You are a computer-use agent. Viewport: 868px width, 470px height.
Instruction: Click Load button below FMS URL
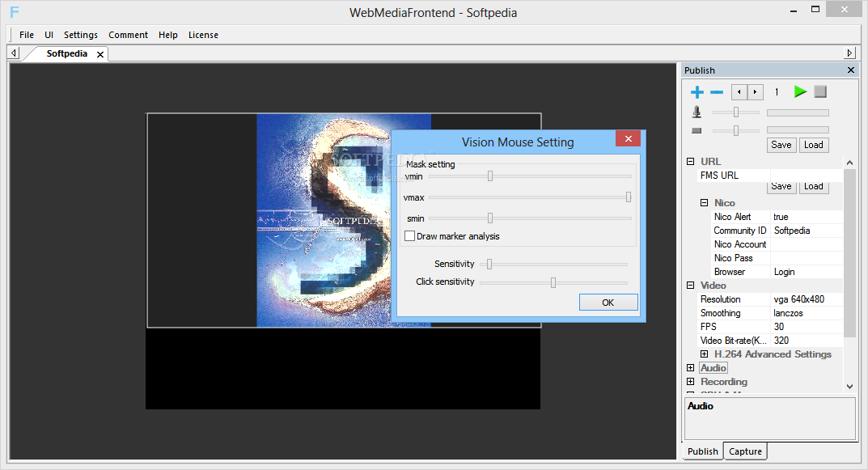coord(813,187)
